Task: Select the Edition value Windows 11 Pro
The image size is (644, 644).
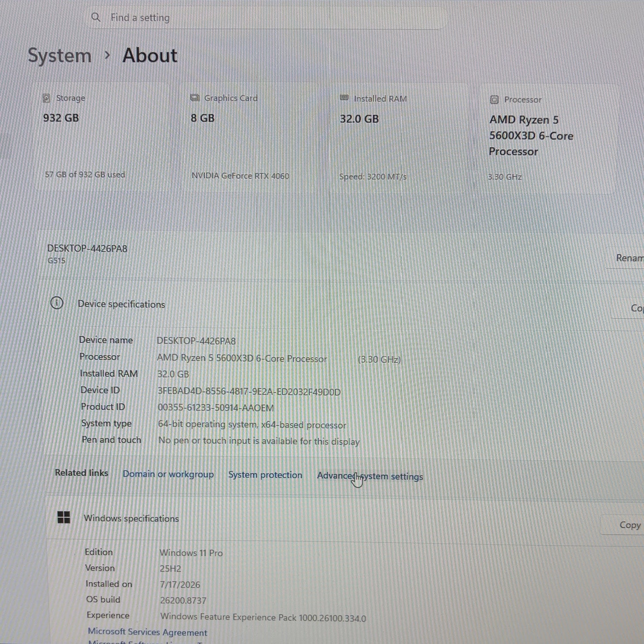Action: [191, 553]
